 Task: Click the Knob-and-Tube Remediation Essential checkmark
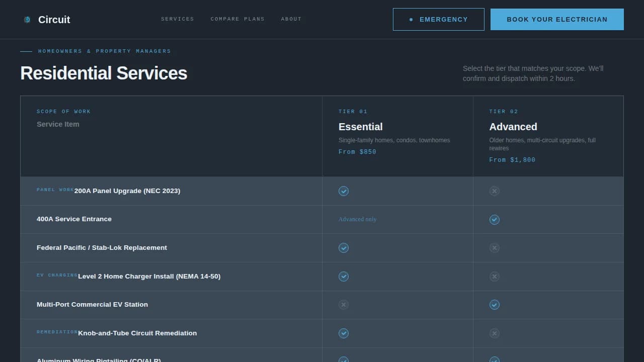click(x=344, y=333)
